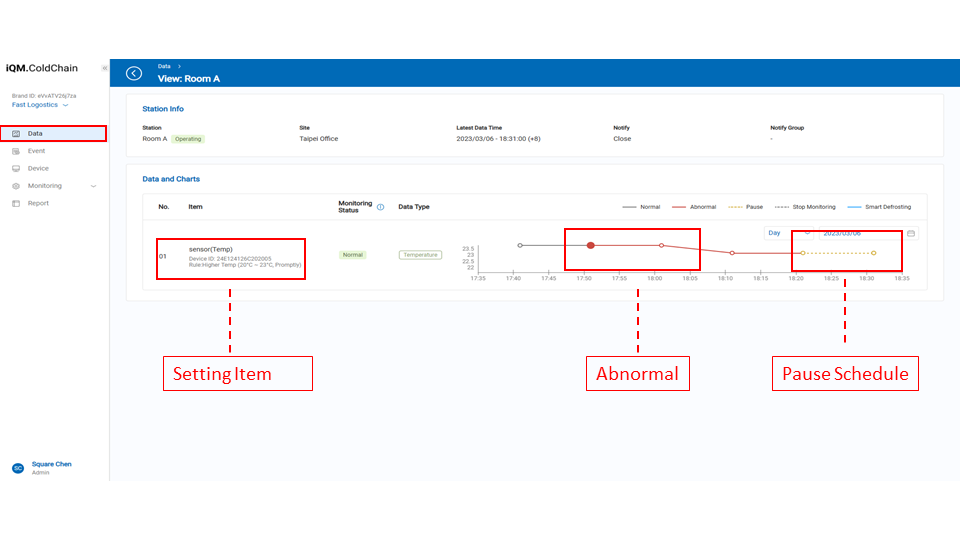Click the Data icon in sidebar

pyautogui.click(x=16, y=133)
